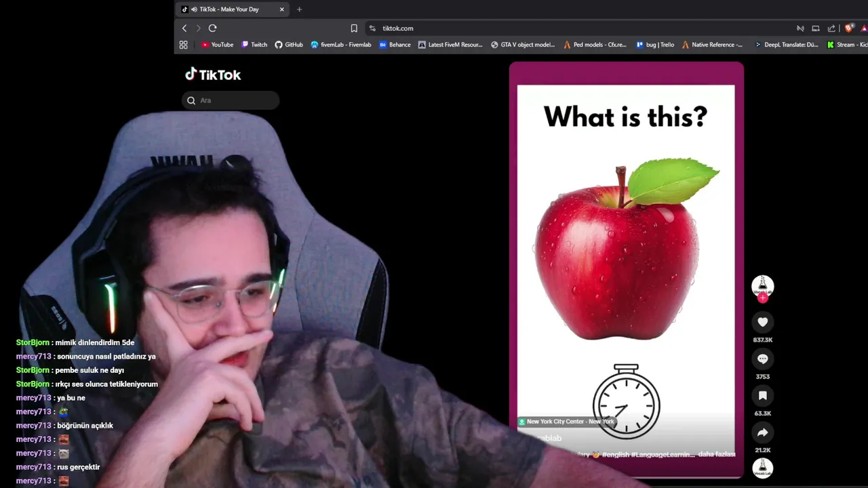Expand caption with 'daha fazlası'
The height and width of the screenshot is (488, 868).
717,454
